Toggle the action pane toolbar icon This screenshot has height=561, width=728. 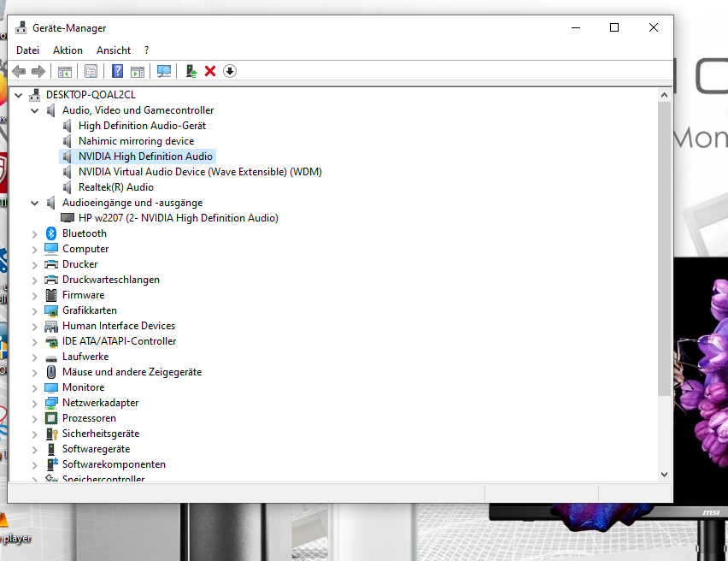(138, 72)
